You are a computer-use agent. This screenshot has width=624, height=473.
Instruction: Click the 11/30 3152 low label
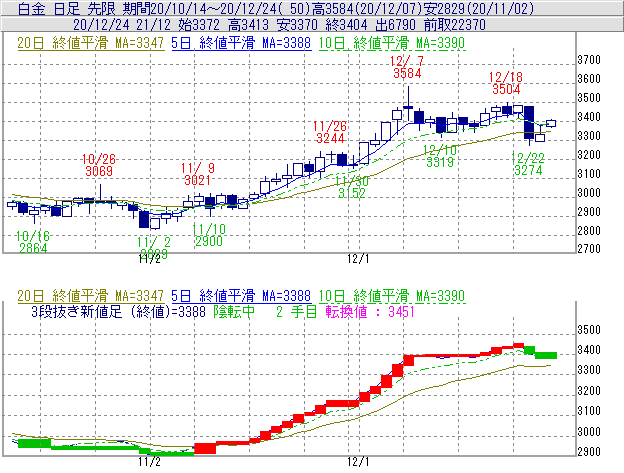click(352, 187)
